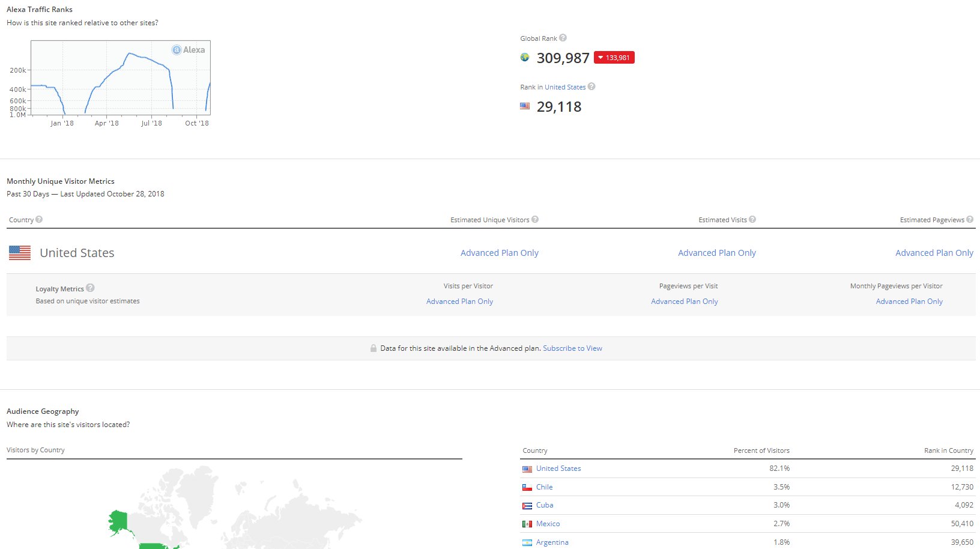Viewport: 980px width, 549px height.
Task: Click Advanced Plan Only under Pageviews per Visit
Action: pos(684,302)
